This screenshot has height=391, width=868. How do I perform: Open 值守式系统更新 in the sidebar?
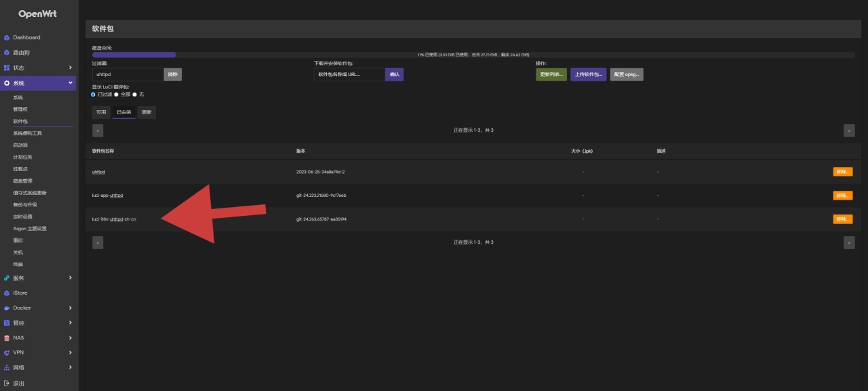tap(30, 193)
